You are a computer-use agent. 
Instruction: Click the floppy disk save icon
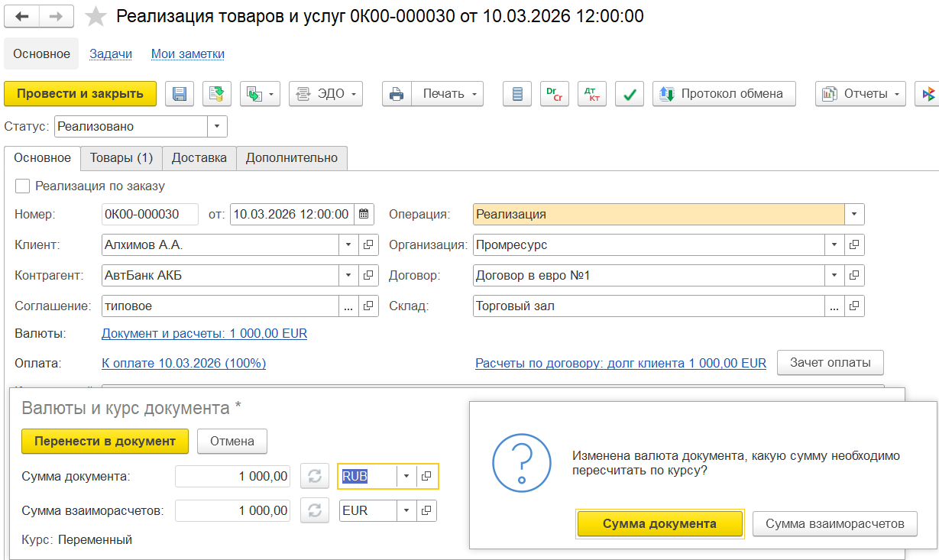tap(180, 94)
